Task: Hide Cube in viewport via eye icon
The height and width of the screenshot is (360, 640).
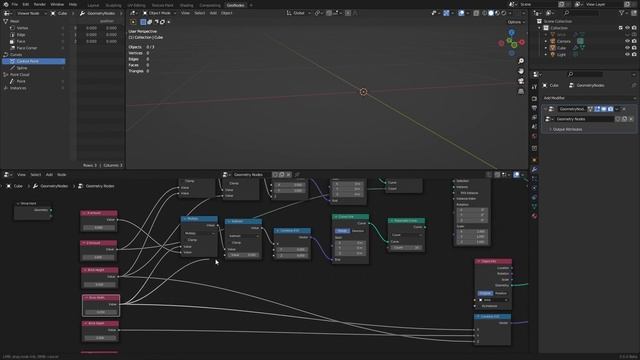Action: click(x=627, y=48)
